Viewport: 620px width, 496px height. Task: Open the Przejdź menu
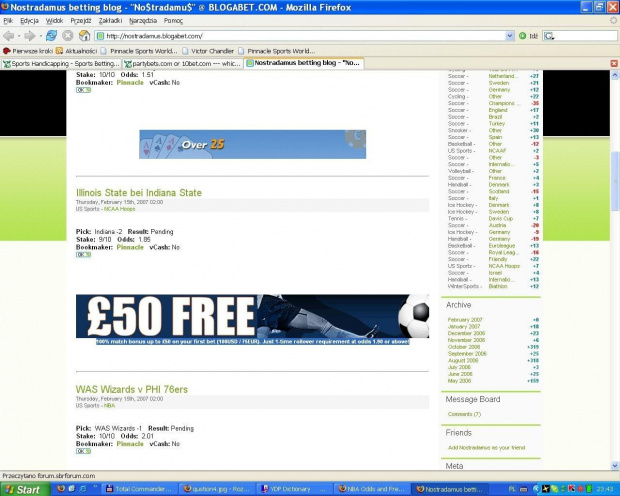[x=81, y=21]
